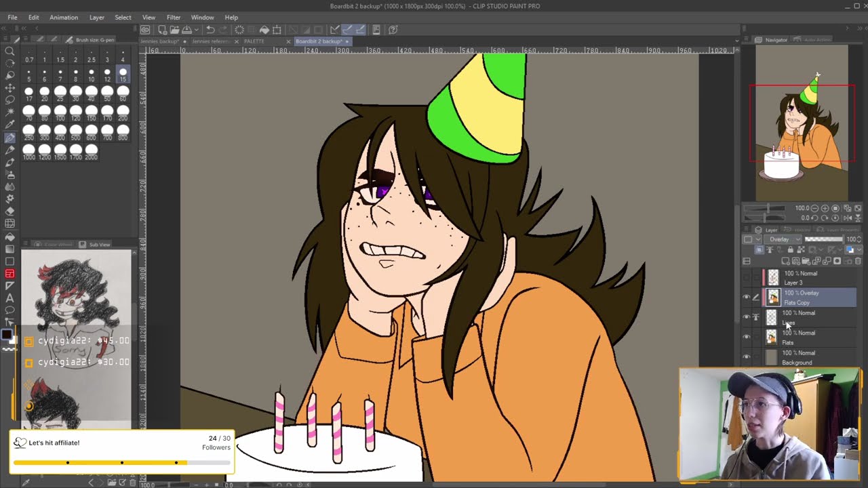Click the Flip horizontal navigator icon
Image resolution: width=868 pixels, height=488 pixels.
[848, 218]
